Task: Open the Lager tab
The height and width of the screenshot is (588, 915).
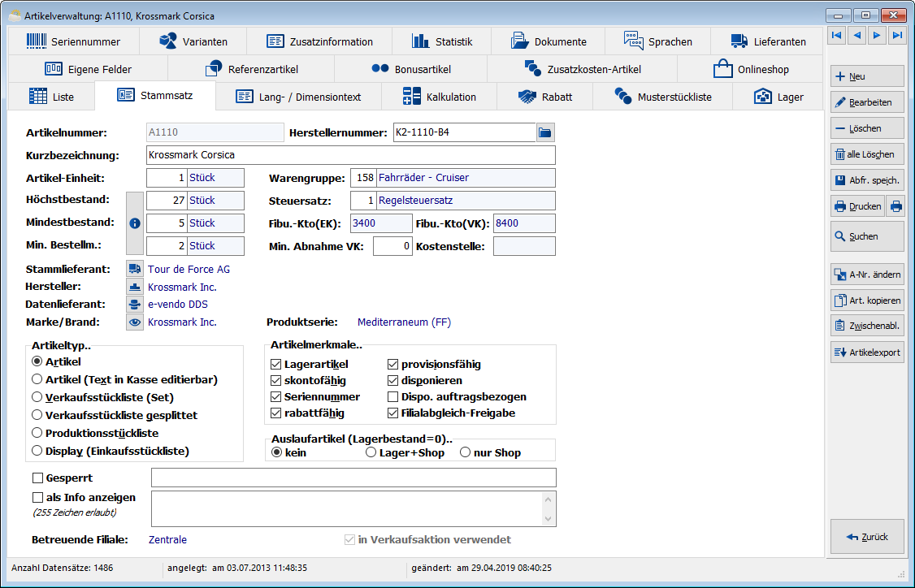Action: coord(778,97)
